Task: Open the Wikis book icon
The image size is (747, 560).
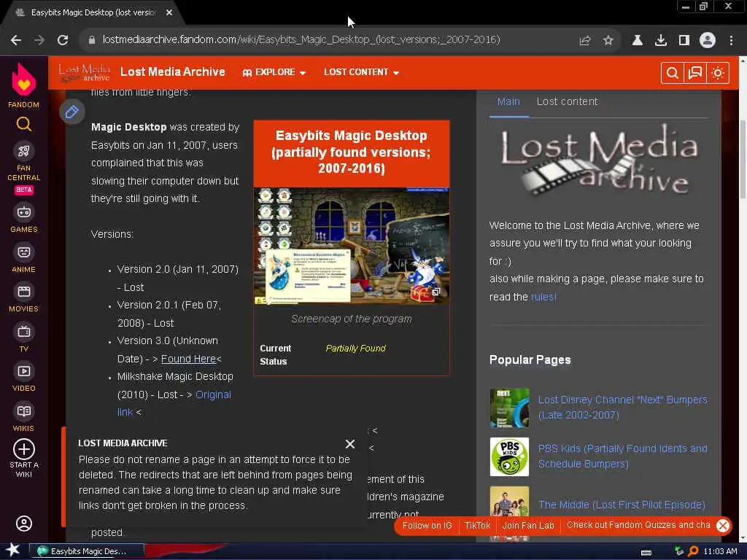Action: pyautogui.click(x=24, y=411)
